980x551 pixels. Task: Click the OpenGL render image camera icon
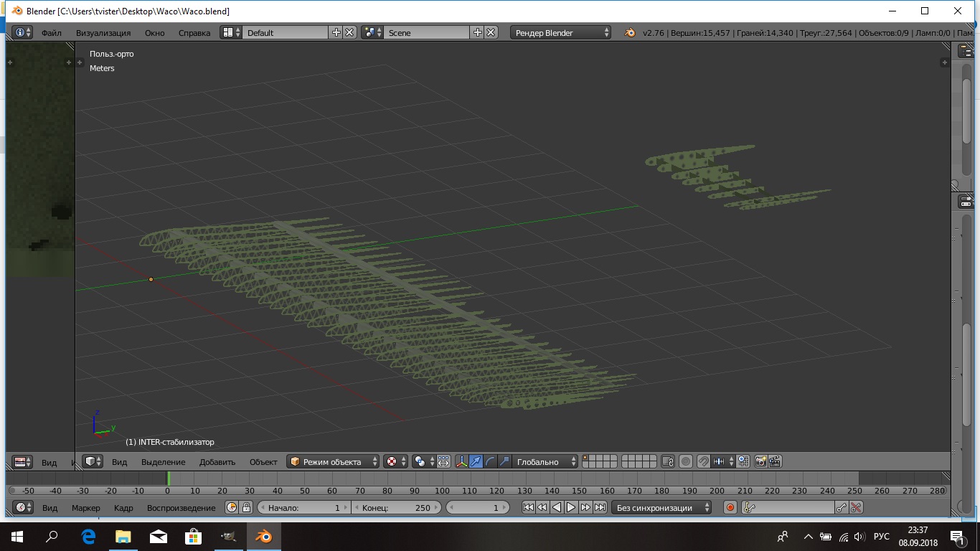coord(760,462)
